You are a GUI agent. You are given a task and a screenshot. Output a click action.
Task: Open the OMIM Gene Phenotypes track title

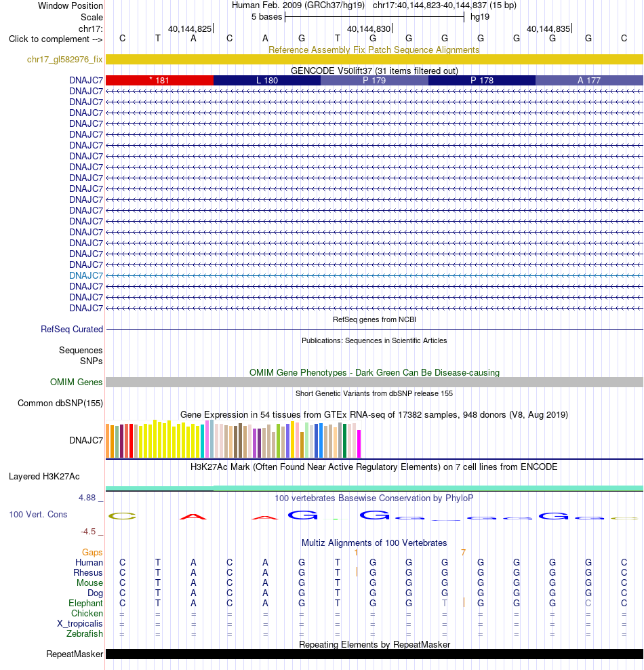click(374, 372)
